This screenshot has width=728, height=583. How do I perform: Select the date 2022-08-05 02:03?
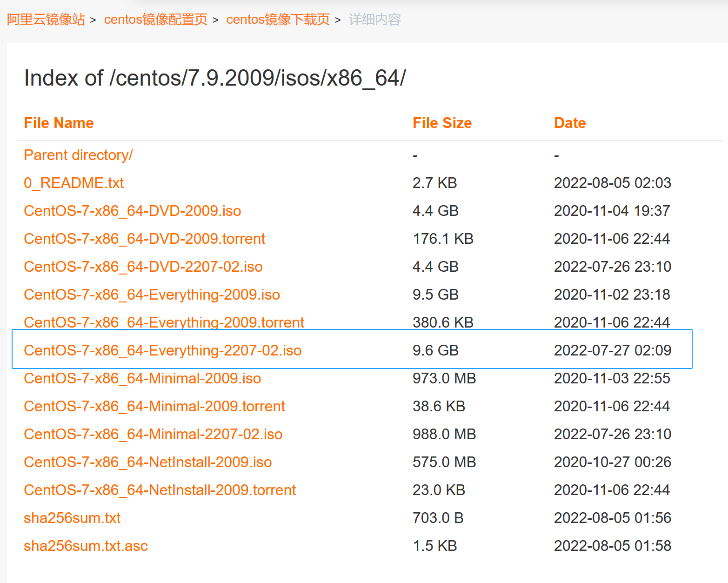coord(613,183)
